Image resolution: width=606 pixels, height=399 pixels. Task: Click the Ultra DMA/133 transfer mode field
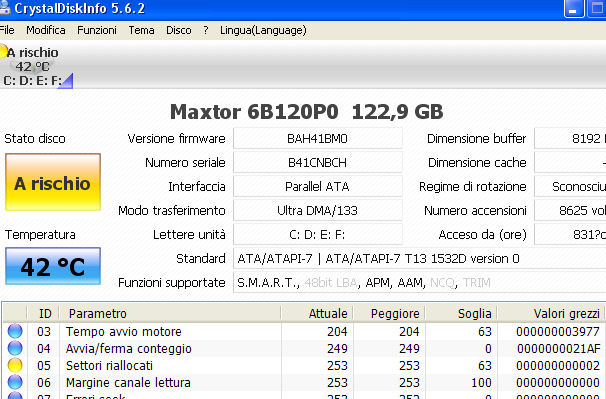click(317, 210)
